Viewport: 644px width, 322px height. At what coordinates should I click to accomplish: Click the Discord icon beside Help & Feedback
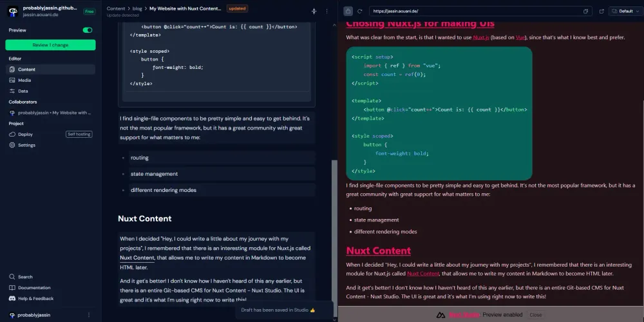(12, 298)
